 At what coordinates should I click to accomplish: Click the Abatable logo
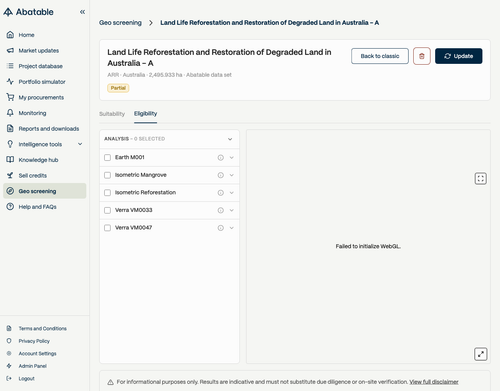[x=28, y=12]
